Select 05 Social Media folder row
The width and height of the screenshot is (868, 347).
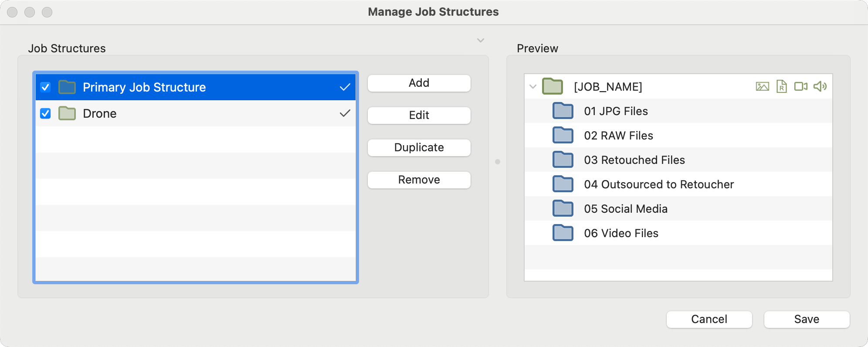tap(625, 209)
